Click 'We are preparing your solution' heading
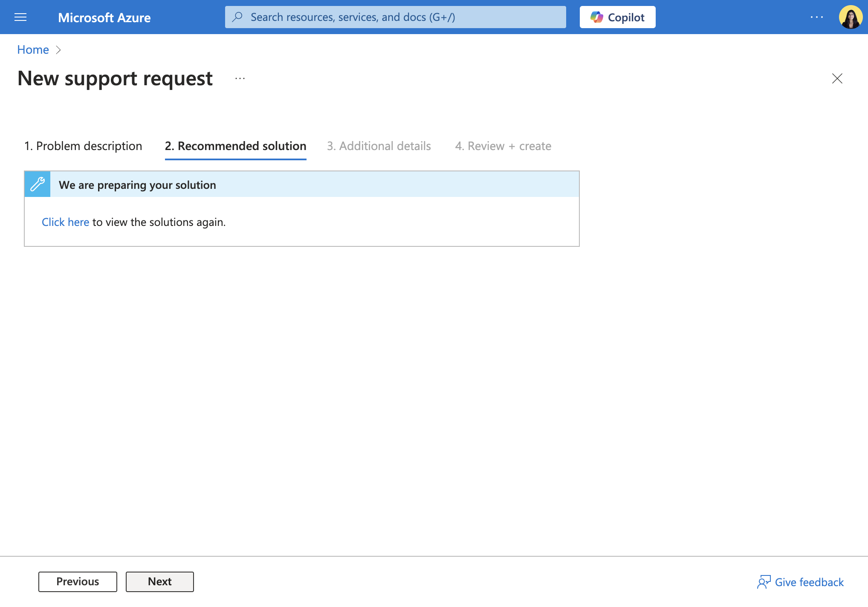 [137, 185]
